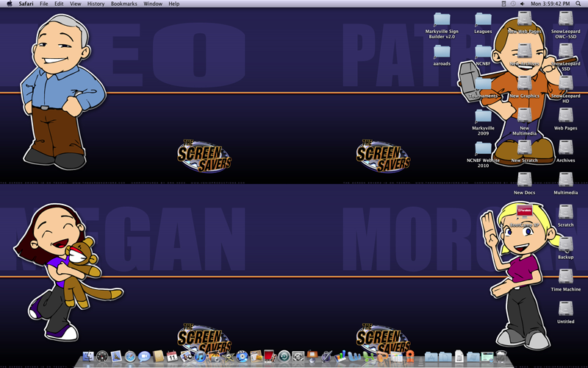Open the History menu

pos(96,4)
